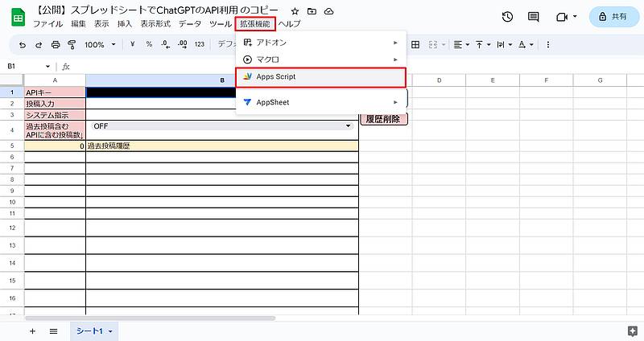This screenshot has height=341, width=644.
Task: Start a video call via the camera icon
Action: click(561, 17)
